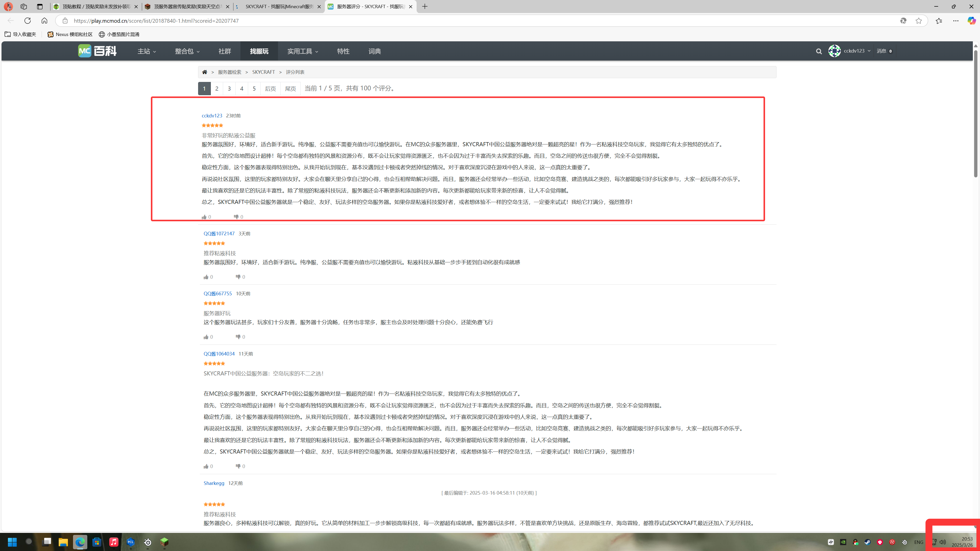Viewport: 980px width, 551px height.
Task: Open the 找服玩 navigation item
Action: pos(259,51)
